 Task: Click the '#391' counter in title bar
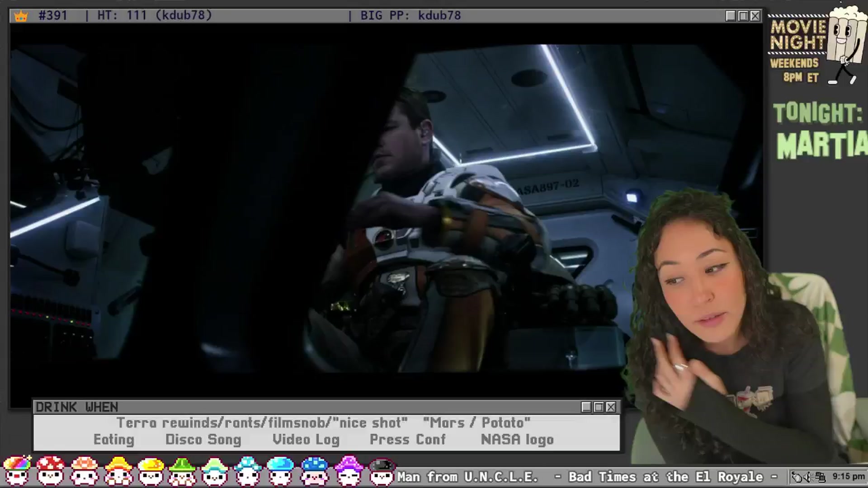pyautogui.click(x=53, y=15)
